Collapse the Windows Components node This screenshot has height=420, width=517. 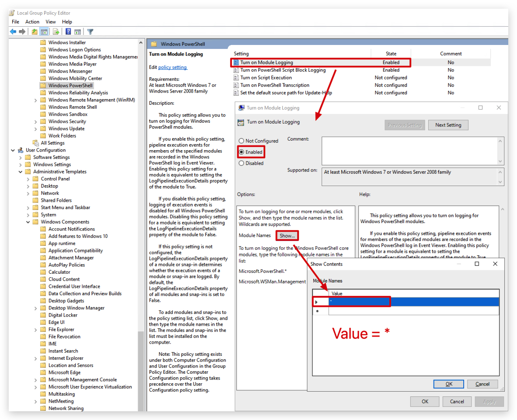28,222
